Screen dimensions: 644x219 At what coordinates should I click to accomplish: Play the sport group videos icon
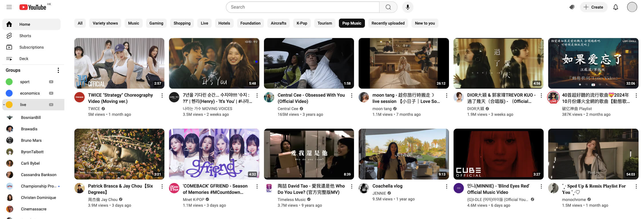tap(51, 82)
